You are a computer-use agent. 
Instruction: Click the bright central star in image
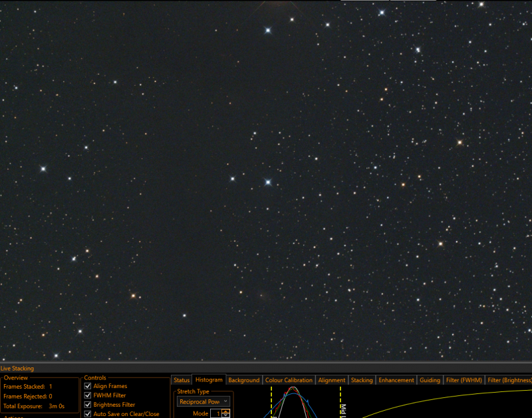coord(268,182)
